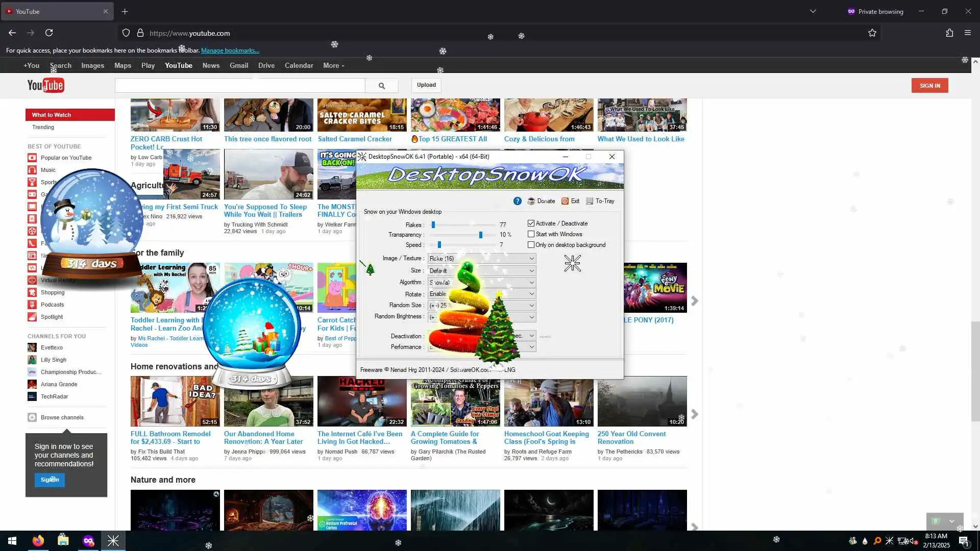The height and width of the screenshot is (551, 980).
Task: Click the Transparency slider handle
Action: point(480,235)
